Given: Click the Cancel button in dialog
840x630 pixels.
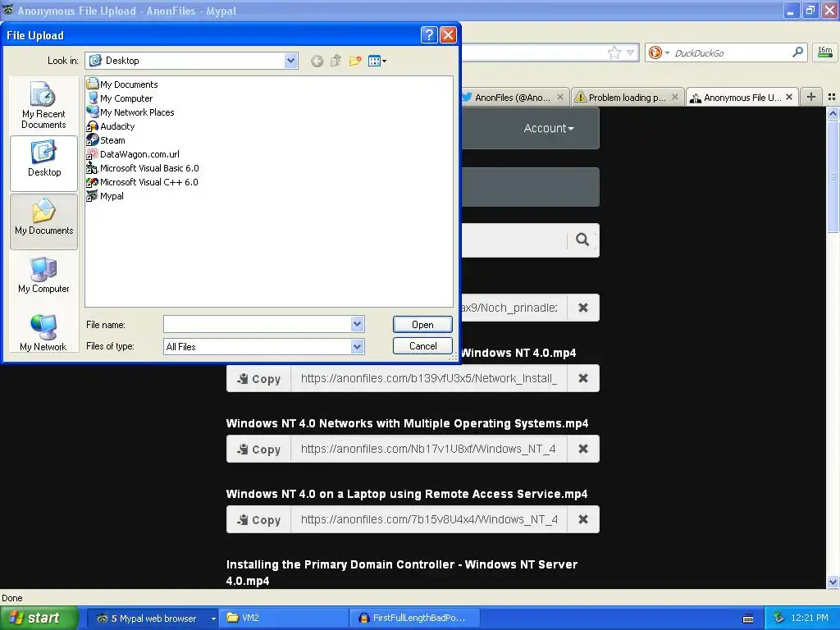Looking at the screenshot, I should pyautogui.click(x=422, y=346).
